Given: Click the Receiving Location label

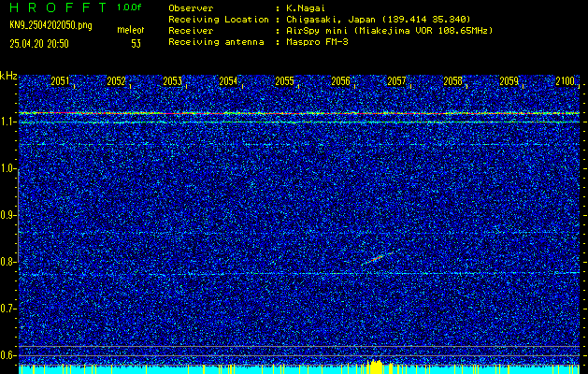Looking at the screenshot, I should 219,19.
